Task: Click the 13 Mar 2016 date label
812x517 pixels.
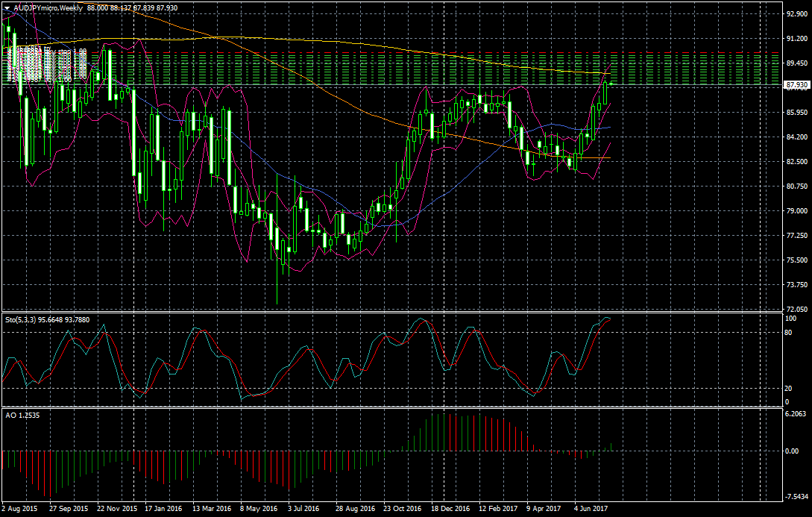Action: point(211,508)
